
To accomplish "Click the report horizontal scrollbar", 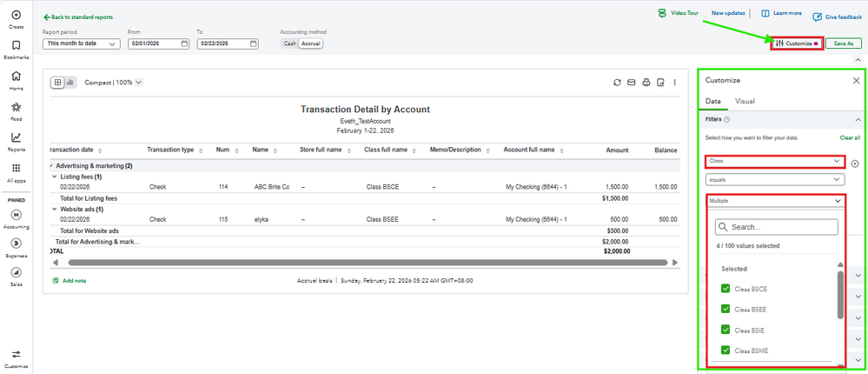I will 367,262.
